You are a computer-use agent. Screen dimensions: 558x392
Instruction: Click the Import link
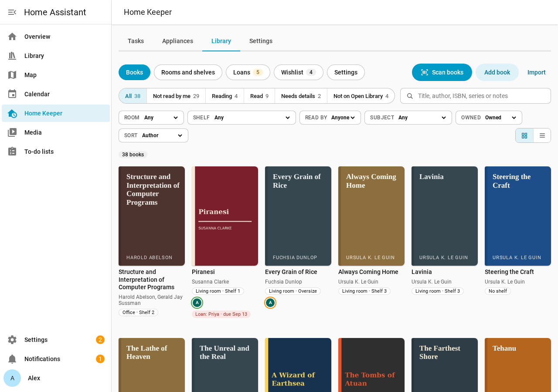click(x=537, y=72)
